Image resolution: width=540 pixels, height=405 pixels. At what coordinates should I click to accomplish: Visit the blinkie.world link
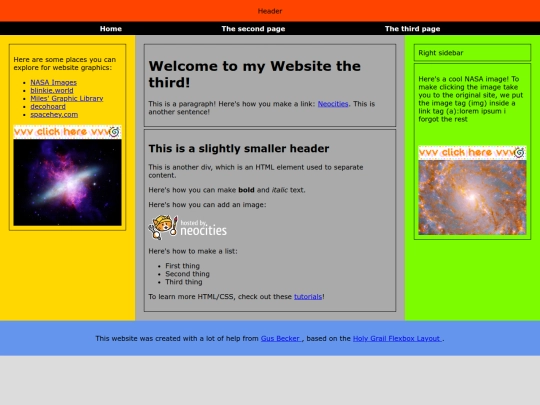pyautogui.click(x=52, y=90)
